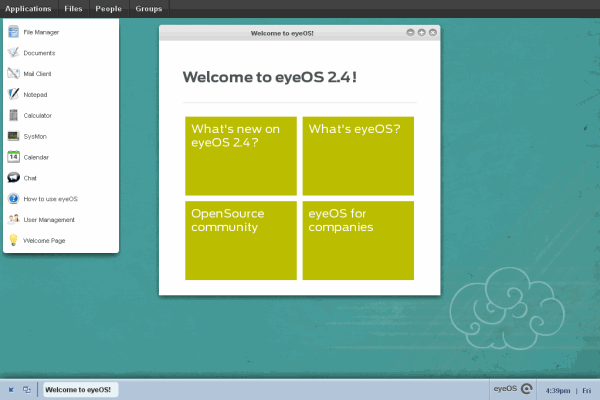
Task: Open the Files menu
Action: pyautogui.click(x=73, y=9)
